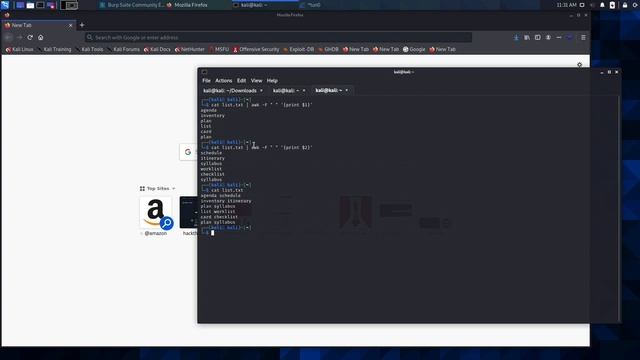Open the dropdown arrow on the ~/Downloads tab

click(261, 91)
